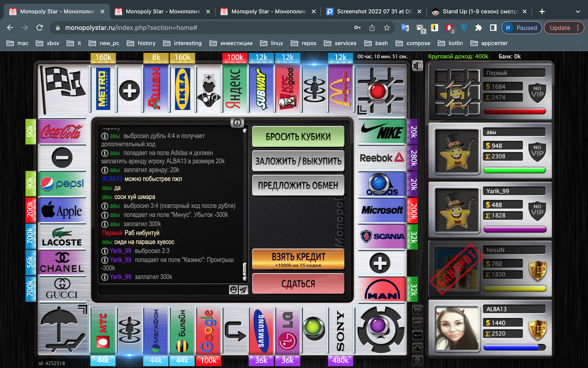Screen dimensions: 588x368
Task: Switch to the Screenshot 2022 07 31 tab
Action: pos(373,11)
